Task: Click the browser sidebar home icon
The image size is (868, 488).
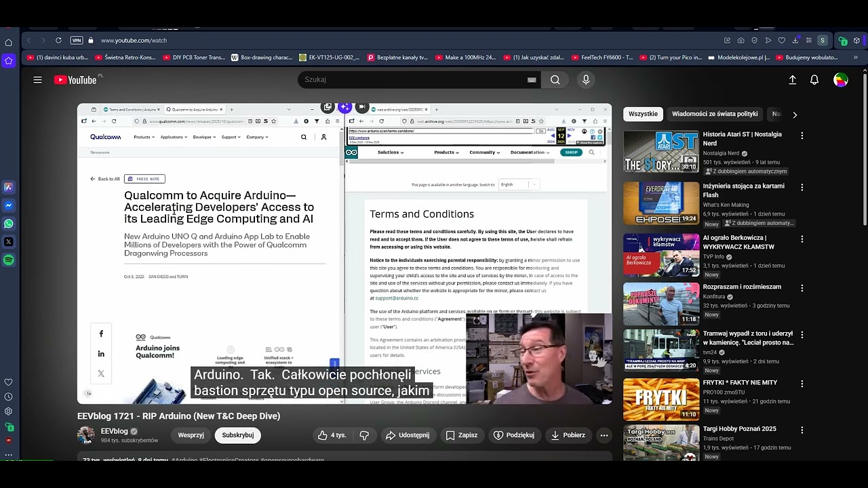Action: 9,43
